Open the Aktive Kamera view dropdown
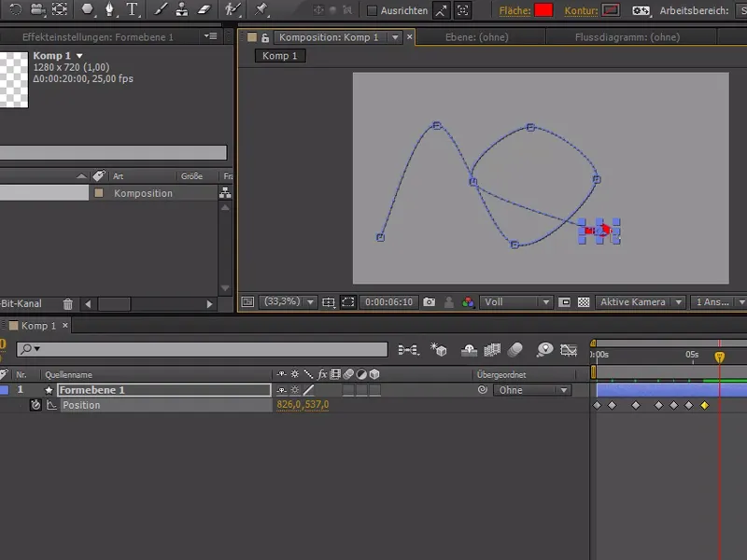 [x=641, y=301]
